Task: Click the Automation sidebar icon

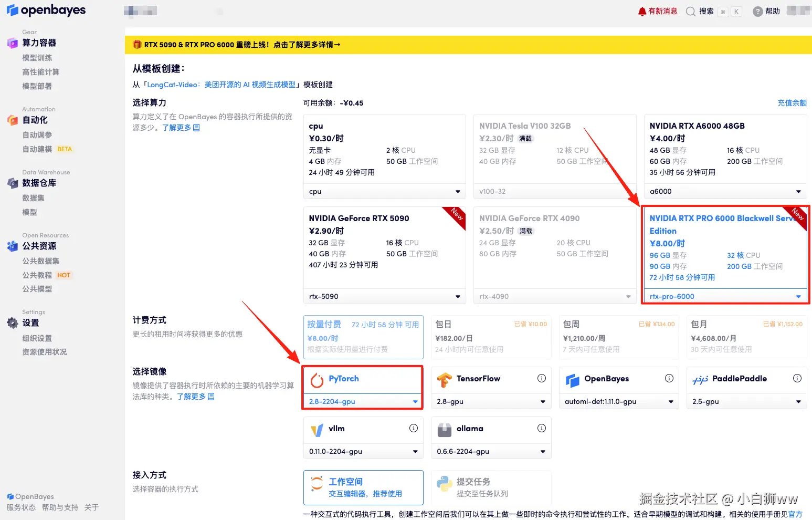Action: click(13, 120)
